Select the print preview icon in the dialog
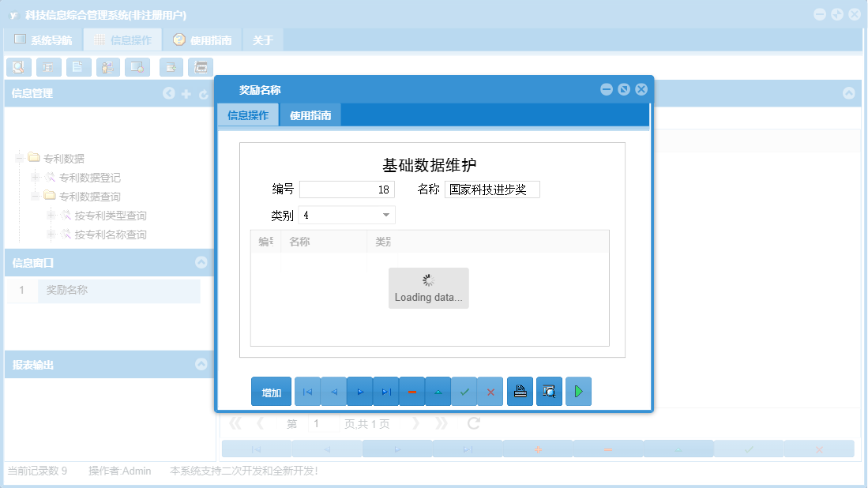Screen dimensions: 868x488 click(x=549, y=391)
